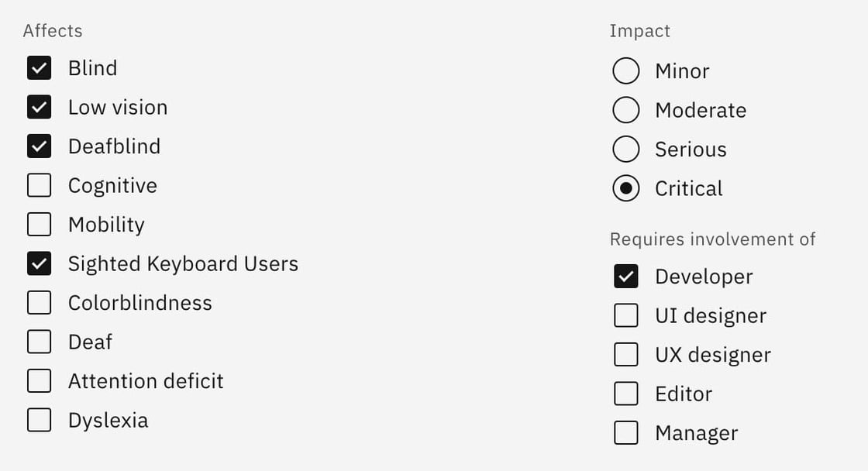Enable the UX designer checkbox

pyautogui.click(x=626, y=355)
